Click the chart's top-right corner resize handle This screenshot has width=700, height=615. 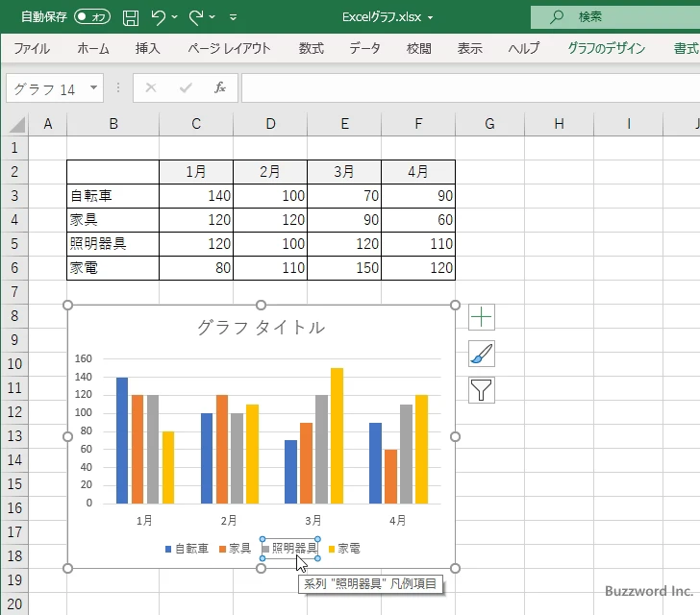(455, 306)
